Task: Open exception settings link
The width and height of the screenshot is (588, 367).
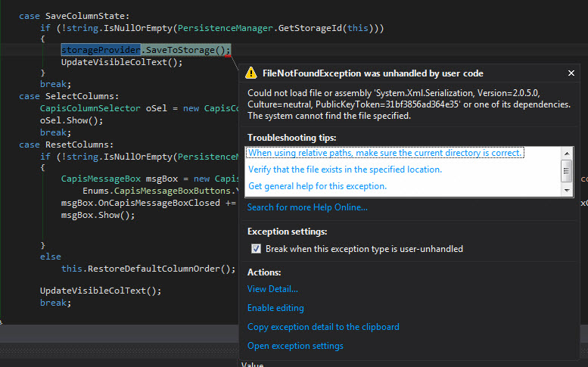Action: pos(295,346)
